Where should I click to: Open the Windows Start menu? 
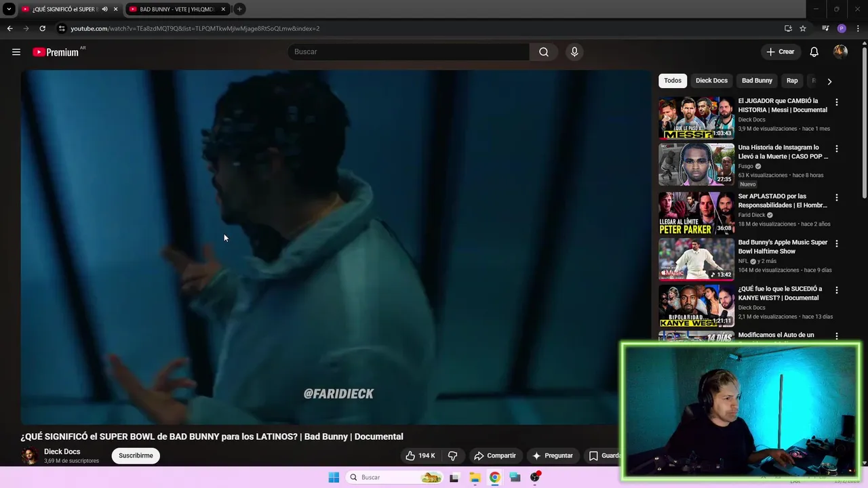(x=334, y=478)
